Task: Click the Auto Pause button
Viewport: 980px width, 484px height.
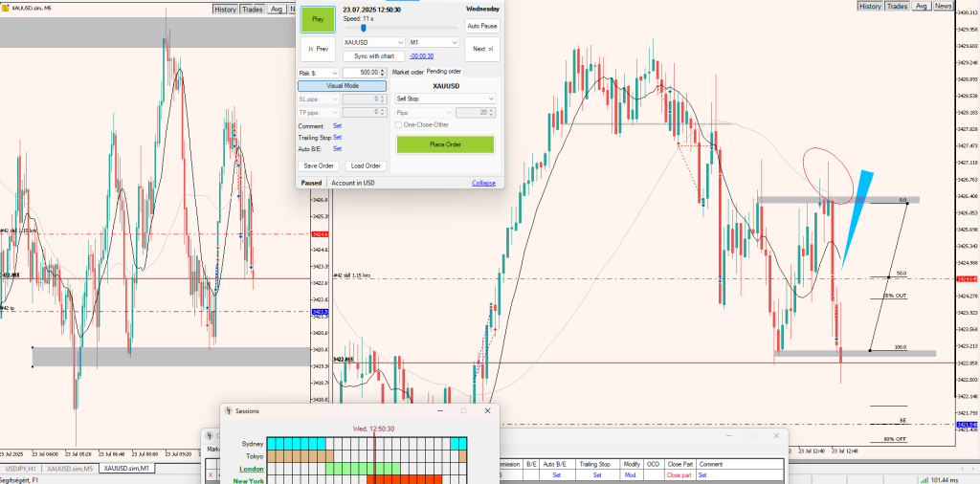Action: 481,26
